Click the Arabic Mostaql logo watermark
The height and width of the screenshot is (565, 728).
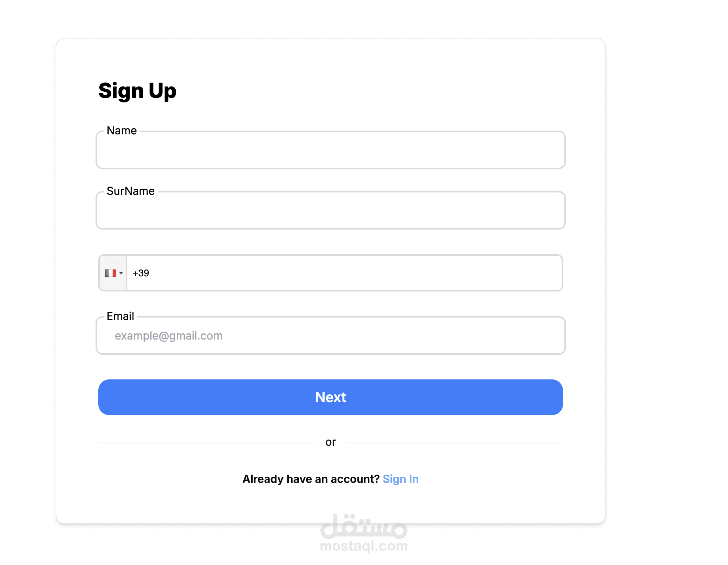(x=364, y=526)
